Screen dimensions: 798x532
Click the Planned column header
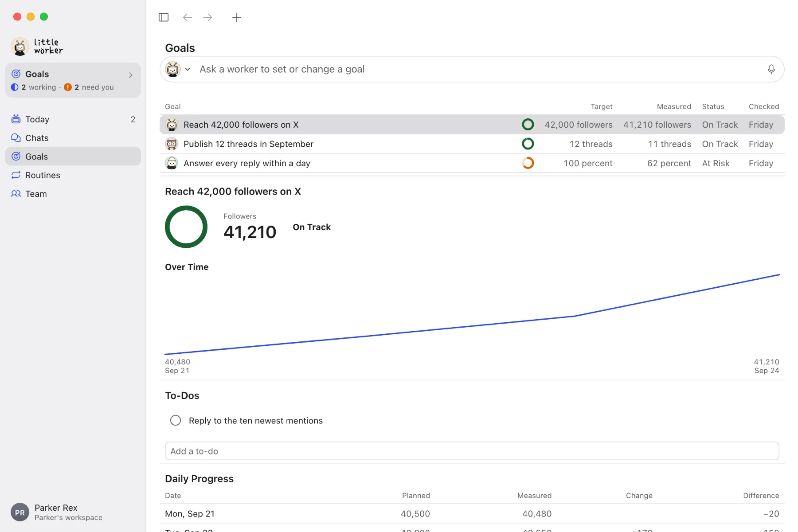coord(416,496)
